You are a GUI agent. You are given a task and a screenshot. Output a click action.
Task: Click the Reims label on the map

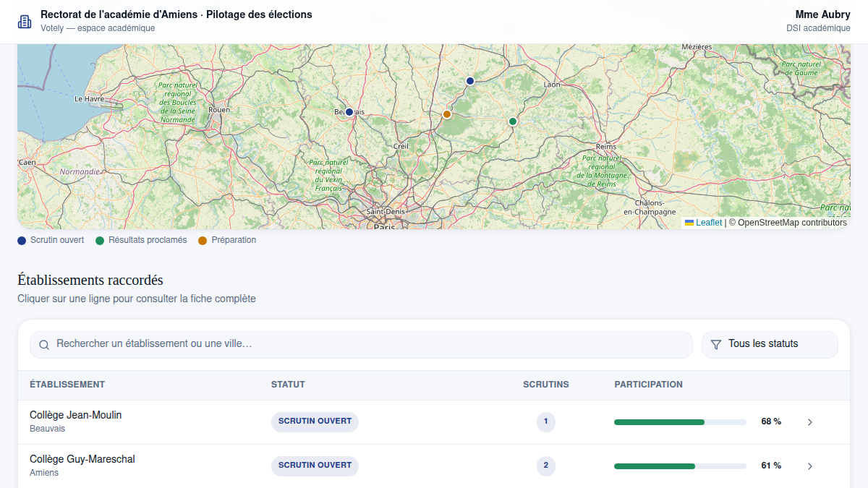point(606,147)
